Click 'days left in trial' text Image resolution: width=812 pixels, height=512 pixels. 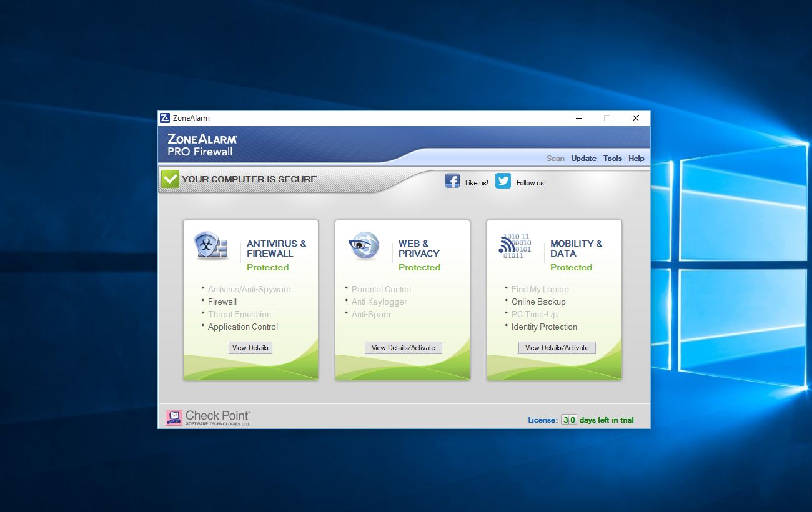[x=607, y=420]
